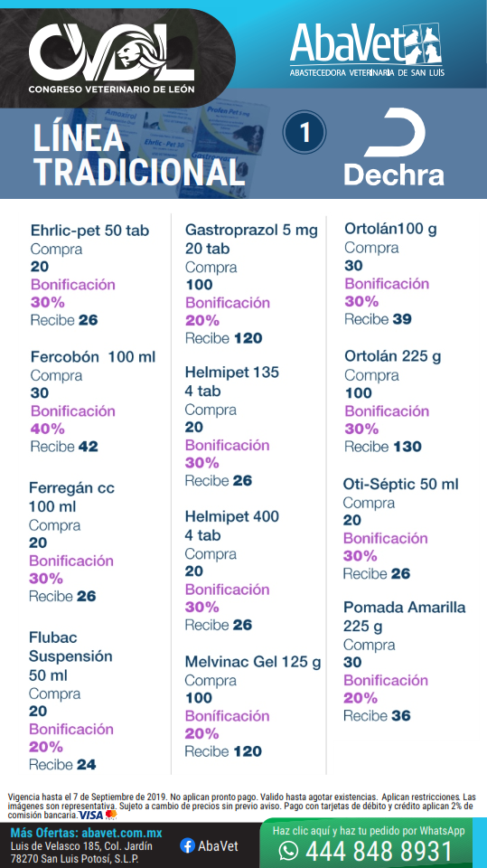
Task: Open the abavet.com.mx offers link
Action: click(86, 833)
